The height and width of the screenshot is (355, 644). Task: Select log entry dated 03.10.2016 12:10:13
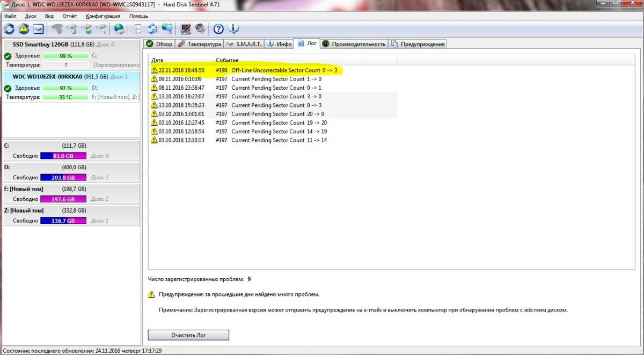click(273, 140)
